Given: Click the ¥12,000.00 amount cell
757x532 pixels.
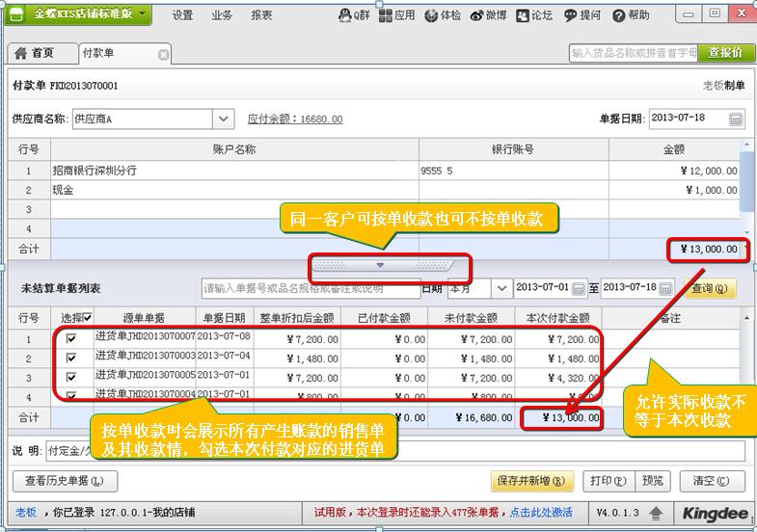Looking at the screenshot, I should coord(674,171).
